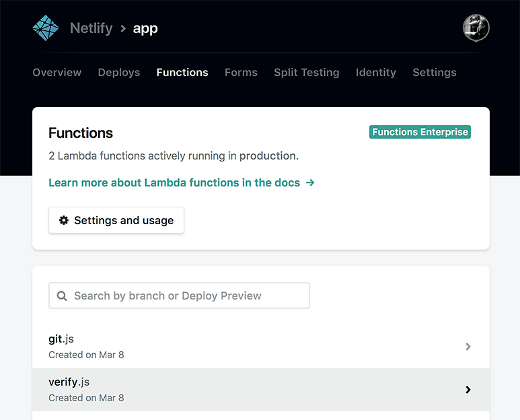The width and height of the screenshot is (520, 420).
Task: Click the app breadcrumb name
Action: [145, 29]
